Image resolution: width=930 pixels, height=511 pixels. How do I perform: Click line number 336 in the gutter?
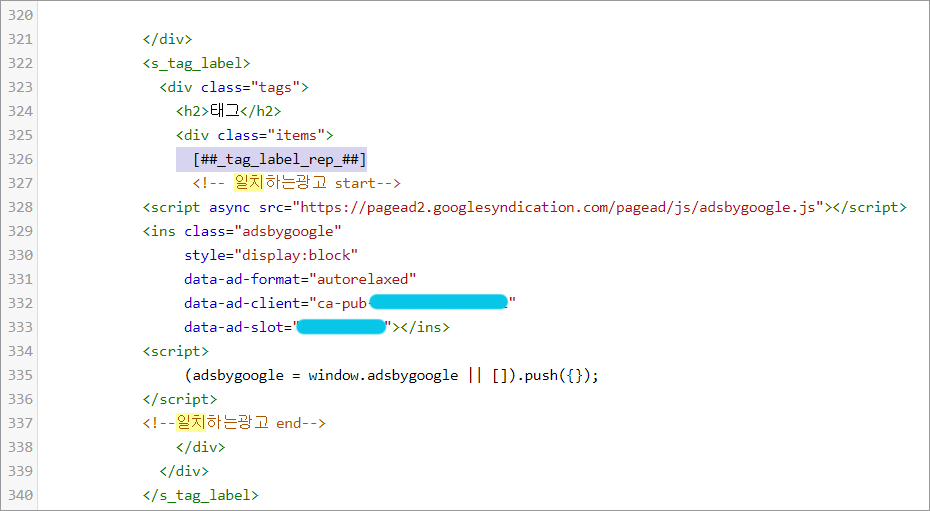pos(21,400)
